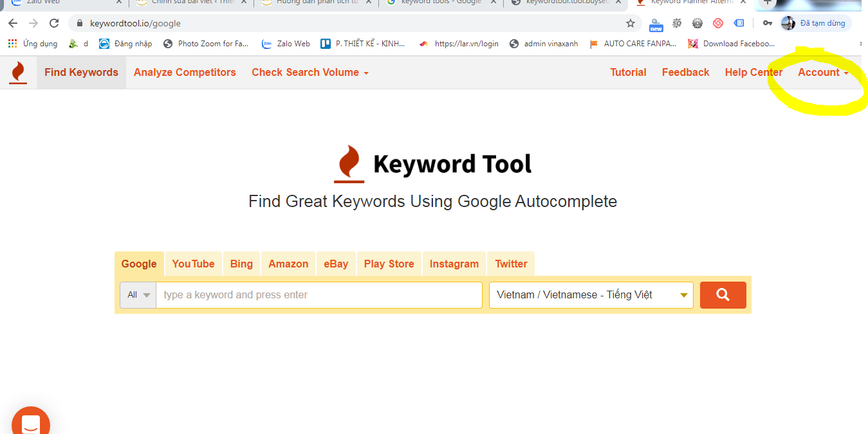
Task: Close the keywordtool.tool.buyseo browser tab
Action: [x=618, y=3]
